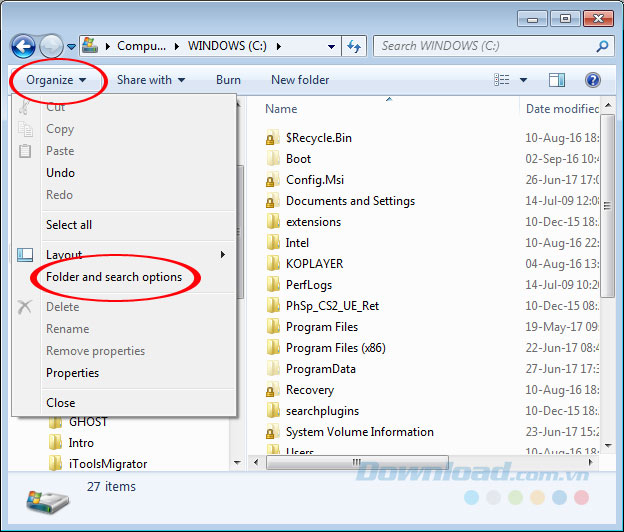Screen dimensions: 624x532
Task: Select the ProgramData folder icon
Action: point(273,369)
